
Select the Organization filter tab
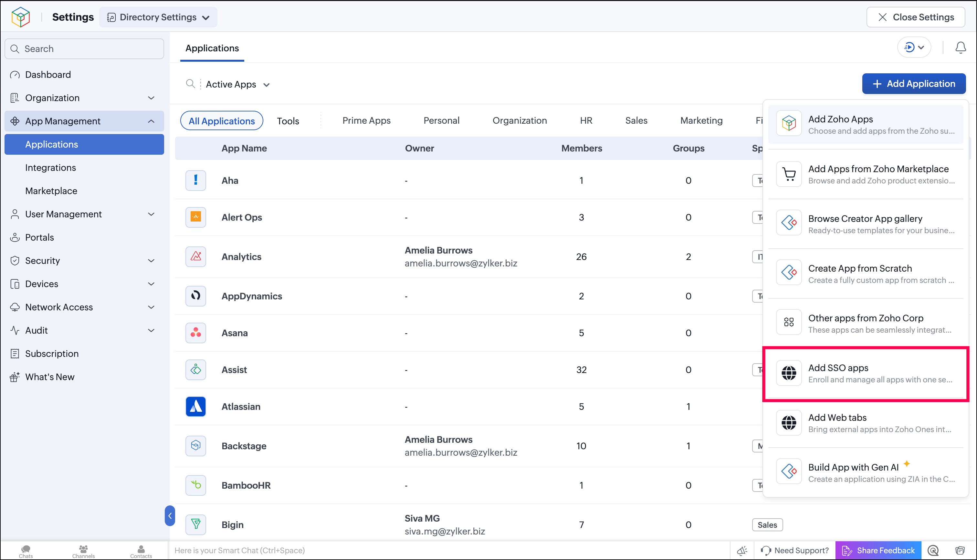(520, 120)
